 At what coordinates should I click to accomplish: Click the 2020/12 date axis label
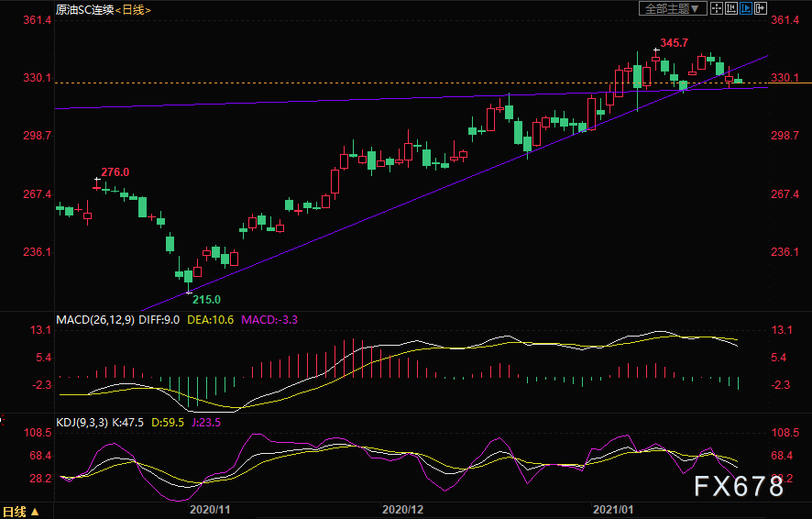(x=402, y=509)
